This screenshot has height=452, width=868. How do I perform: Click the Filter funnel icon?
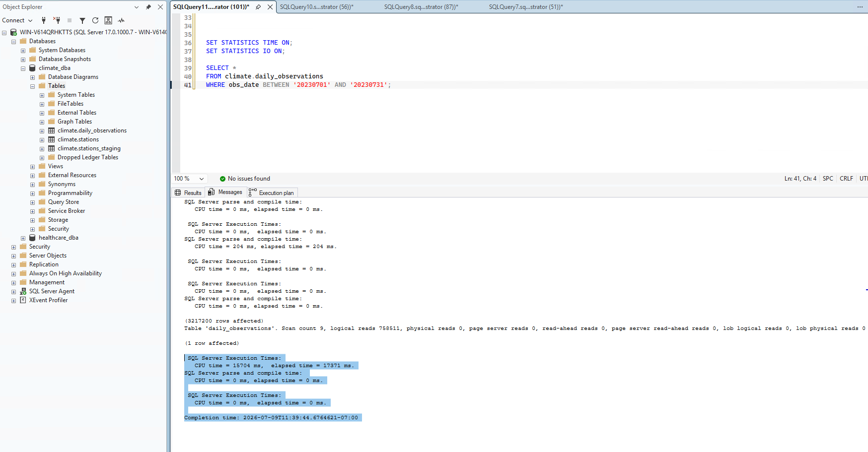(x=82, y=20)
